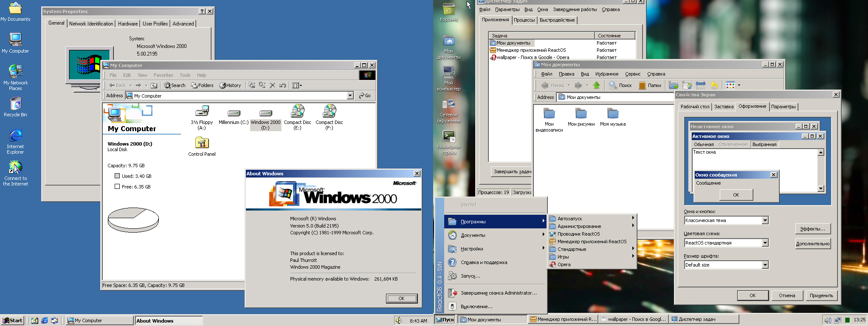
Task: Switch to Параметры tab in display properties
Action: (x=783, y=107)
